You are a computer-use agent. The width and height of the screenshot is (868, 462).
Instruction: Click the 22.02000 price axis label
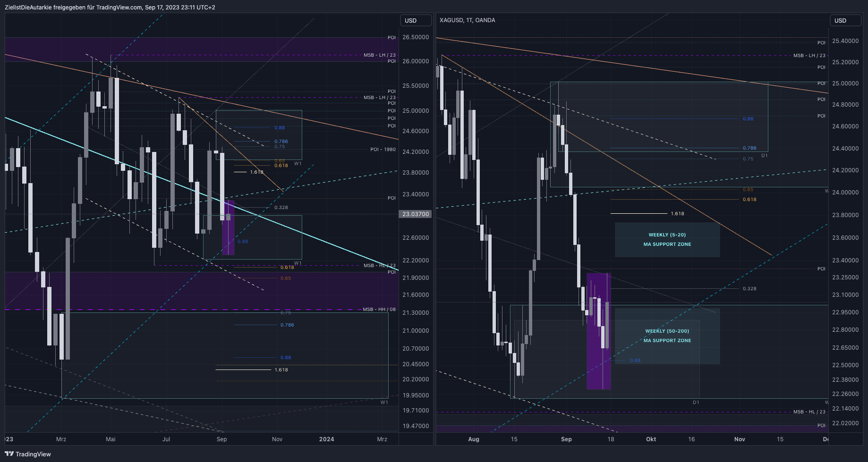point(845,423)
